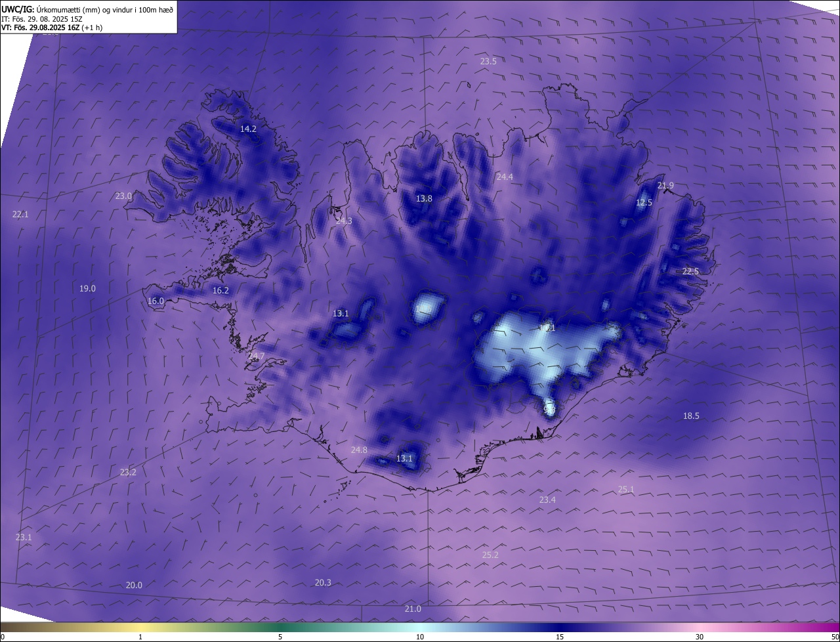Click the 22.1 value label
The height and width of the screenshot is (642, 840).
click(20, 215)
